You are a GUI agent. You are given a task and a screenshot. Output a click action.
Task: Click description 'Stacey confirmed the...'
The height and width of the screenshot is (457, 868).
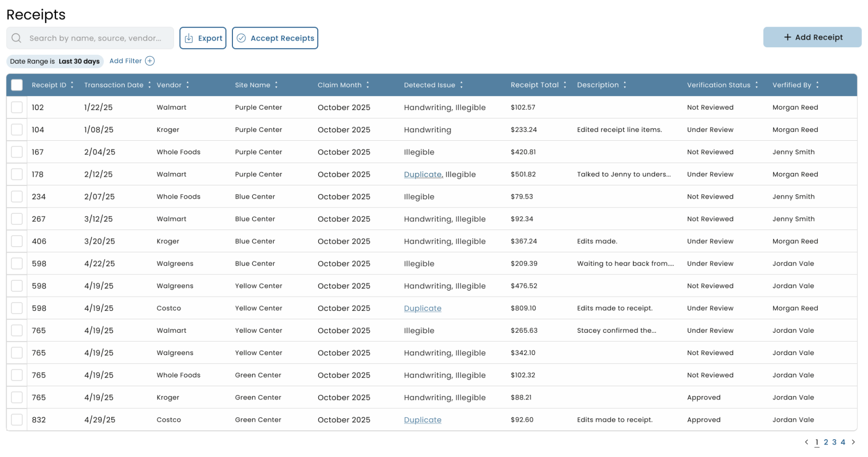pyautogui.click(x=617, y=331)
